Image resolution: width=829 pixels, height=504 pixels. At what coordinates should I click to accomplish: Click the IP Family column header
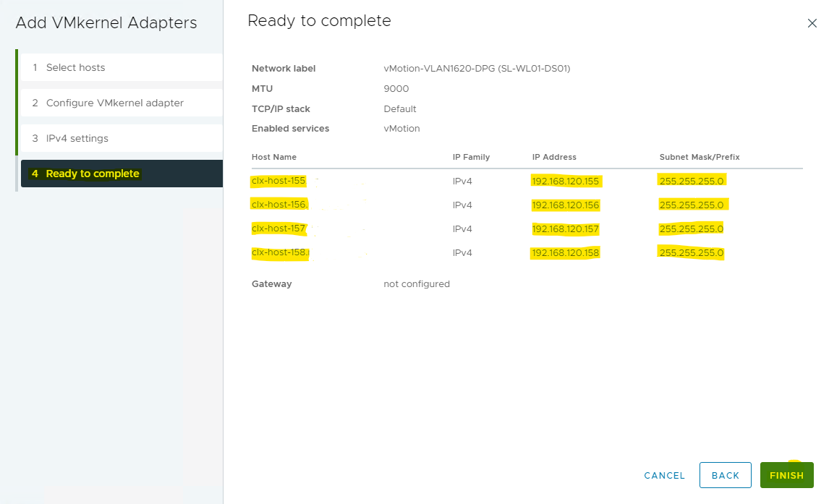click(x=471, y=157)
